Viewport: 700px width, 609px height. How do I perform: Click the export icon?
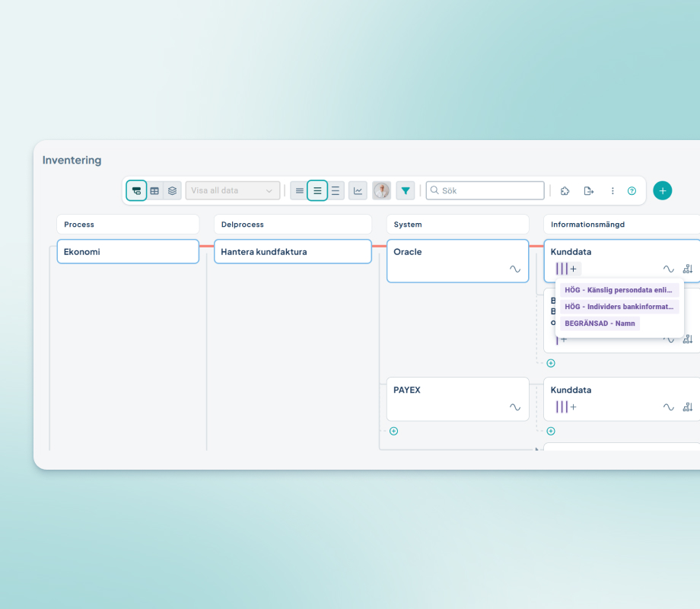click(588, 191)
